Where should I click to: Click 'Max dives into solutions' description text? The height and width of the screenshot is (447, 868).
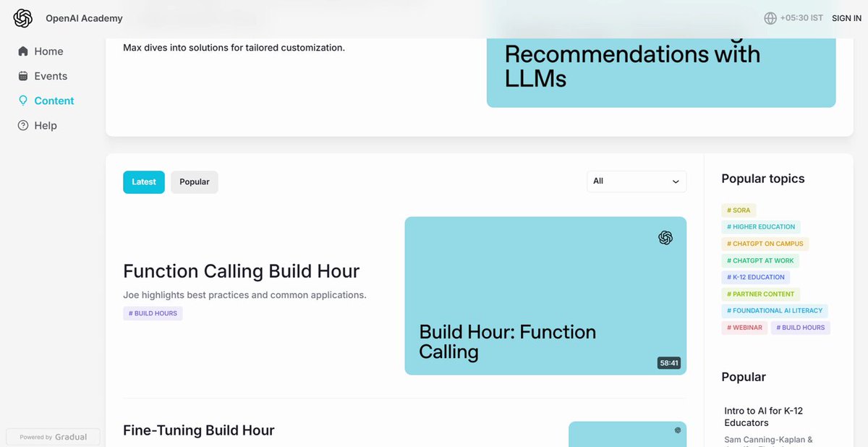coord(234,48)
